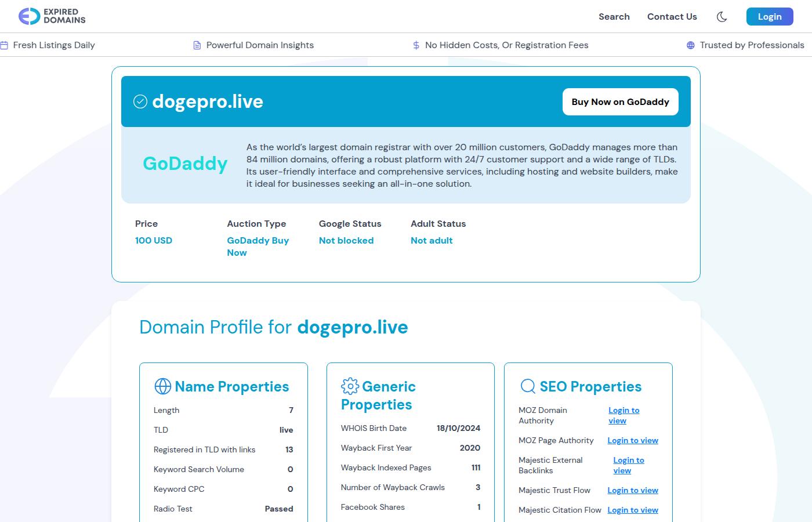Click Login to view for MOZ Page Authority
This screenshot has width=812, height=522.
tap(633, 441)
